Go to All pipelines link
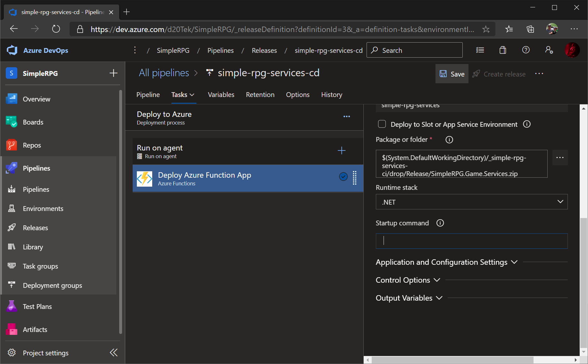 click(x=164, y=73)
